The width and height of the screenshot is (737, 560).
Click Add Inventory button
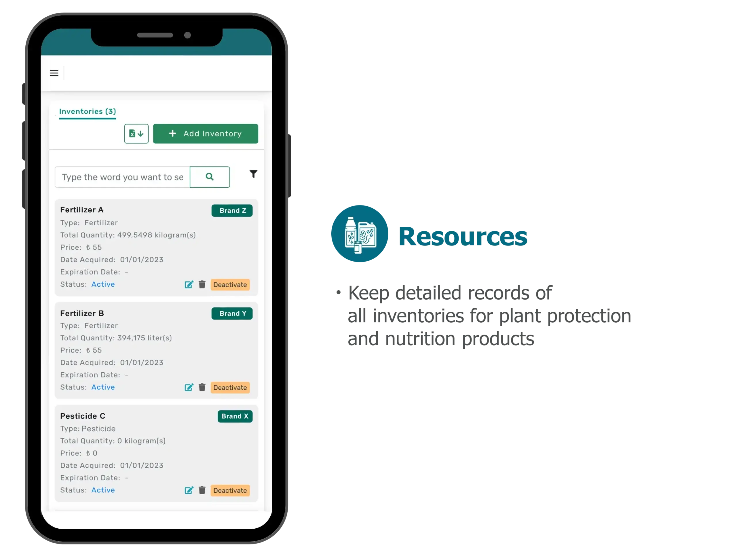point(205,133)
